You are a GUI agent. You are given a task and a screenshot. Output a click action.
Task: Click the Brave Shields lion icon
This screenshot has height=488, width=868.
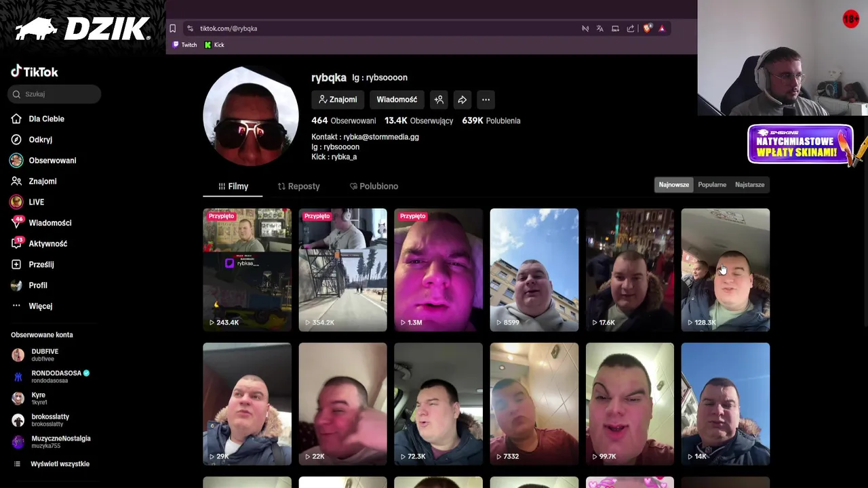(x=647, y=28)
